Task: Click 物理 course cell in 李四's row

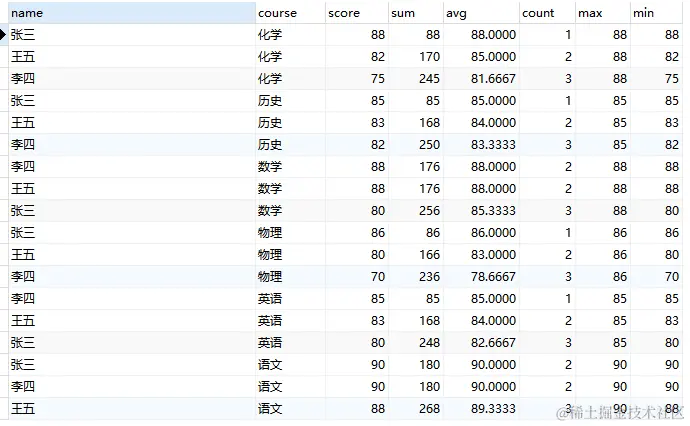Action: pos(290,277)
